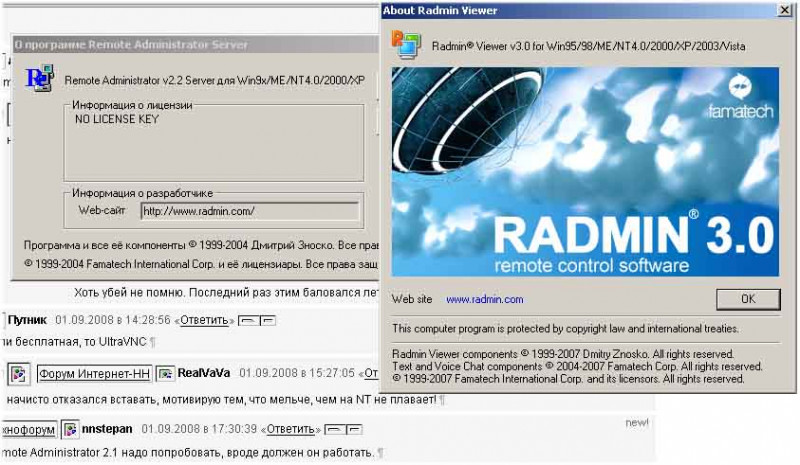Viewport: 800px width, 465px height.
Task: Click the avatar icon beside nnstepan
Action: (70, 429)
